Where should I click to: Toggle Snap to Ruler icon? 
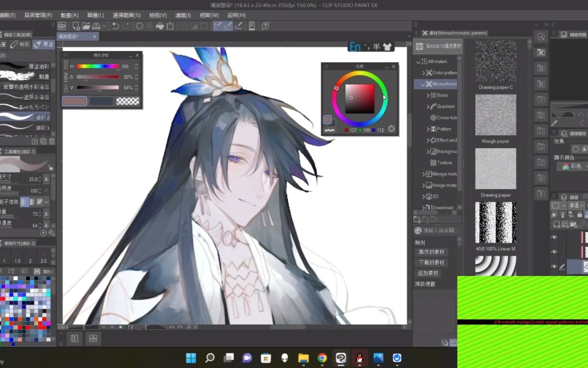pyautogui.click(x=218, y=26)
